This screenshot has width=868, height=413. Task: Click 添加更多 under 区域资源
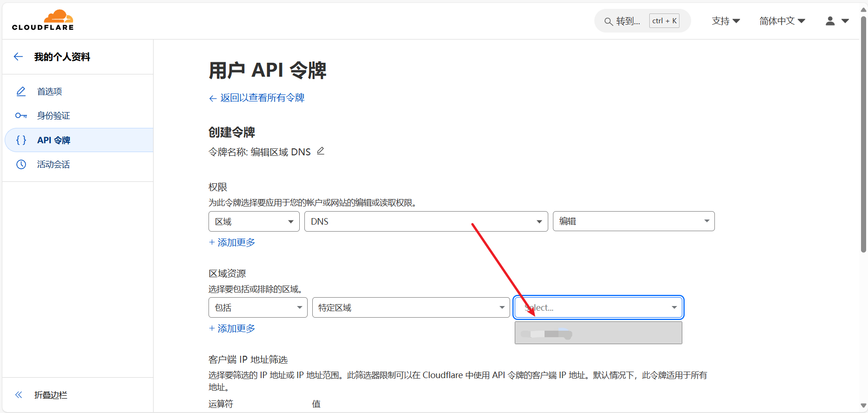coord(232,328)
